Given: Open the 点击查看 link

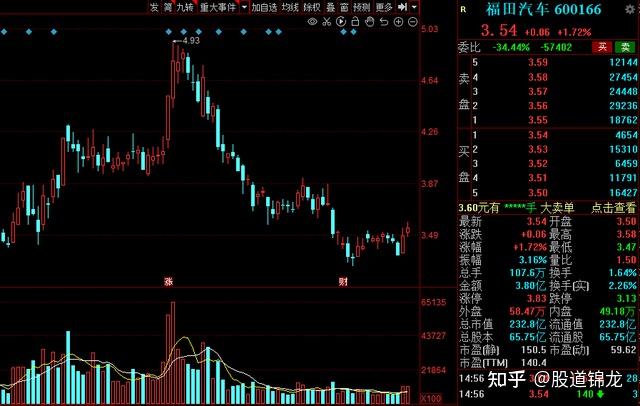Looking at the screenshot, I should (x=613, y=208).
